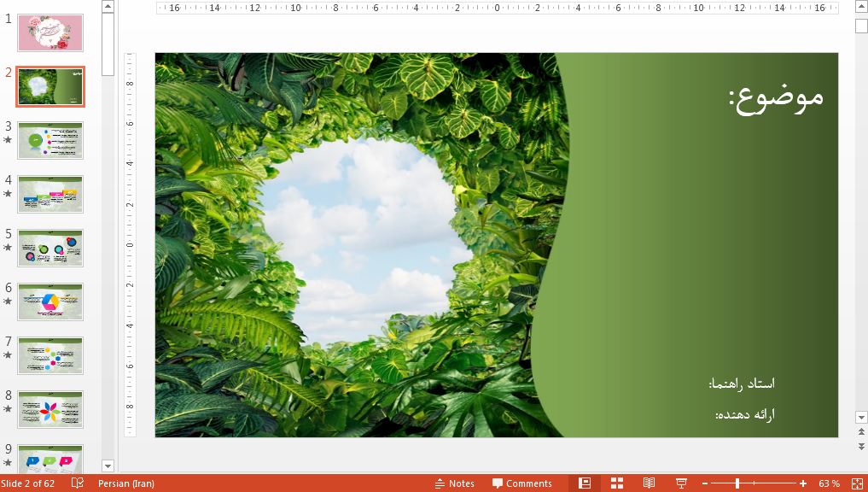The width and height of the screenshot is (868, 492).
Task: Click the zoom in plus icon
Action: tap(802, 483)
